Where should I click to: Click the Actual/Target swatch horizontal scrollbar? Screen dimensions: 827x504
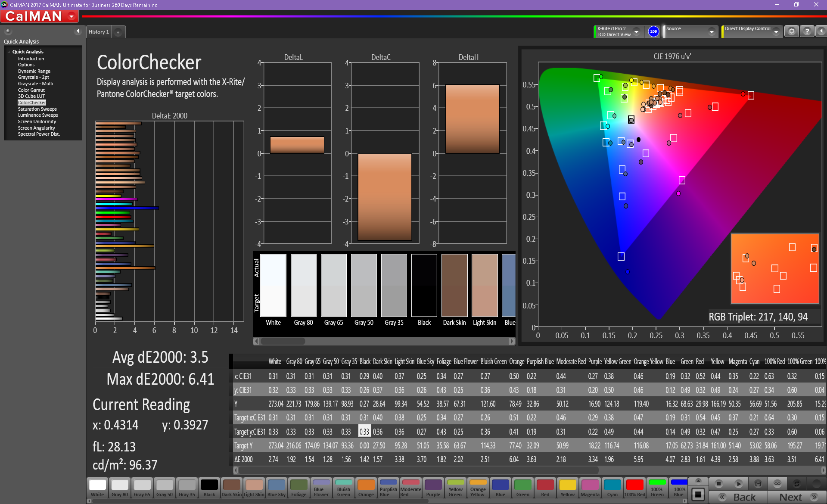[x=383, y=341]
